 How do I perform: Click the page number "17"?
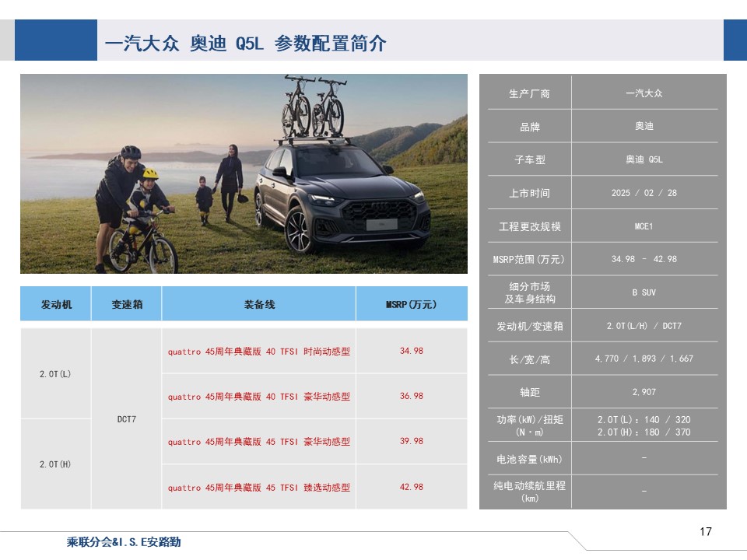click(x=706, y=532)
